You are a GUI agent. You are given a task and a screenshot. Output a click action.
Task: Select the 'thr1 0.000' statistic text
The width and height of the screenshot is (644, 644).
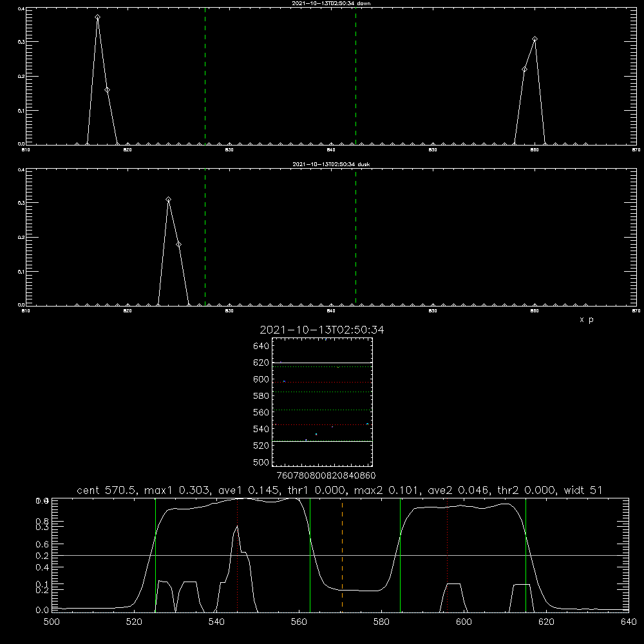point(316,490)
